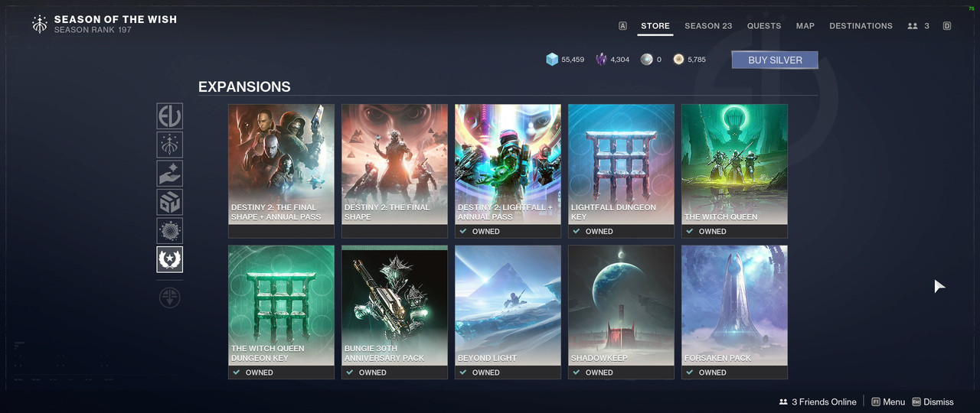Select The Final Shape + Annual Pass card

point(281,171)
